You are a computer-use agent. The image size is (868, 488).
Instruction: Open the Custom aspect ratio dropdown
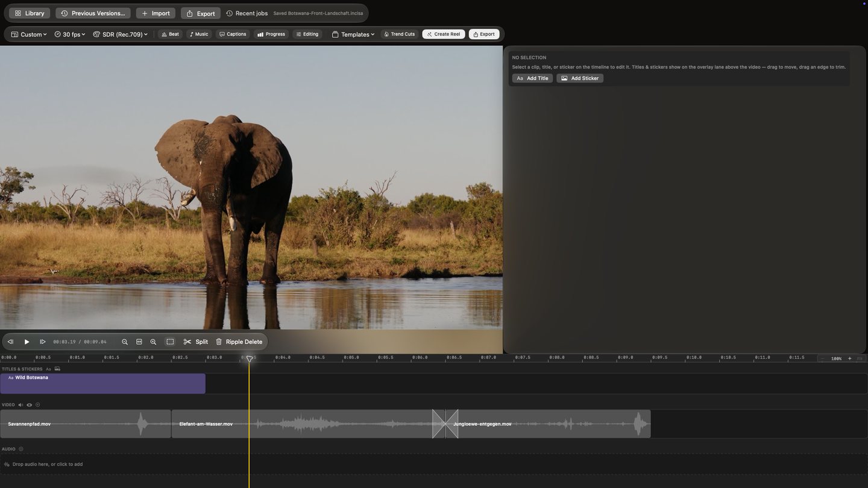point(29,34)
